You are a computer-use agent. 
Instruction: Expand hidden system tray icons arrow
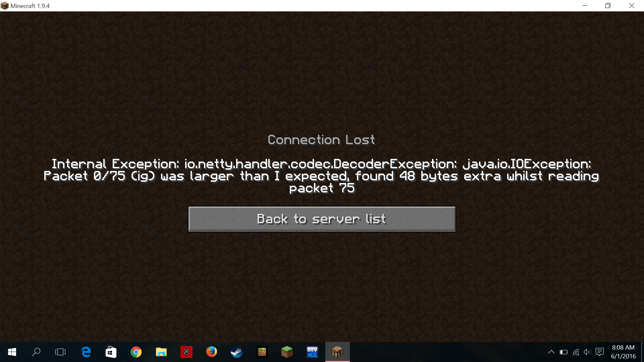[551, 352]
